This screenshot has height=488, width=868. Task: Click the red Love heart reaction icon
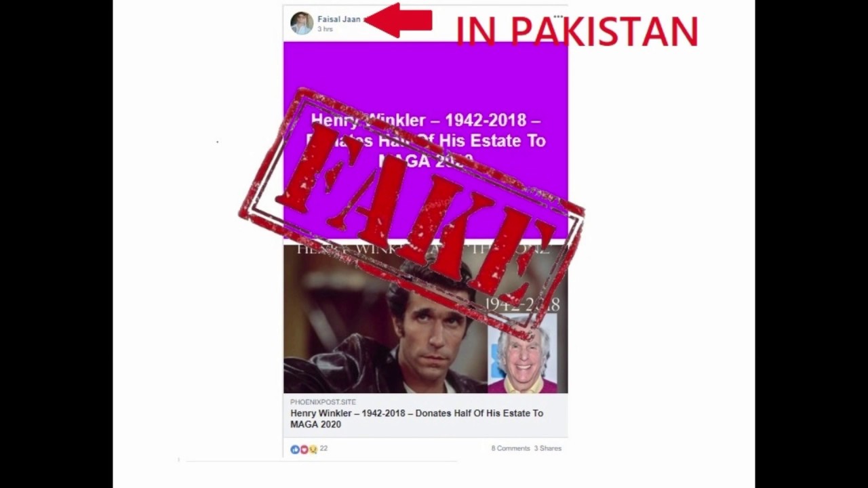pyautogui.click(x=304, y=449)
